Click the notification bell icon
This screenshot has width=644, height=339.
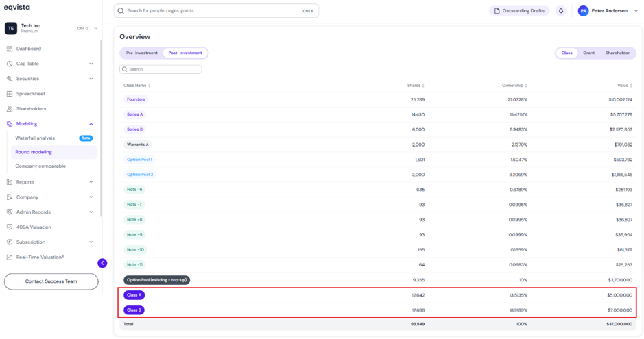[560, 11]
